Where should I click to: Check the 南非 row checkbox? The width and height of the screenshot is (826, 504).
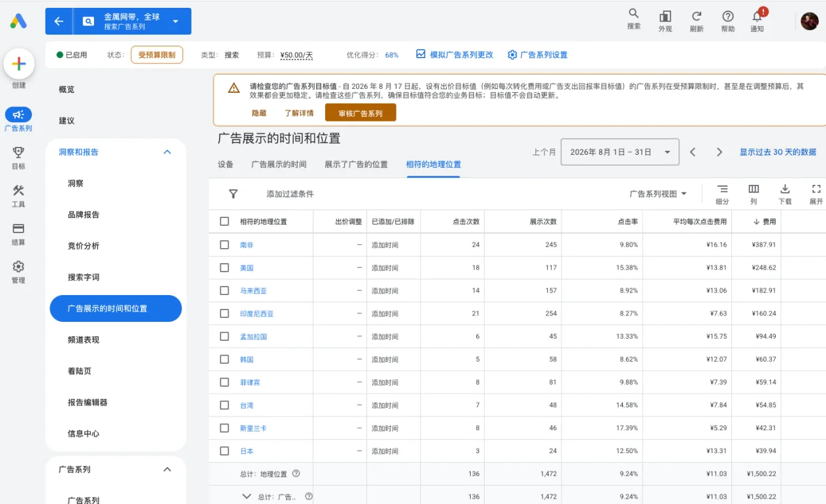point(225,245)
